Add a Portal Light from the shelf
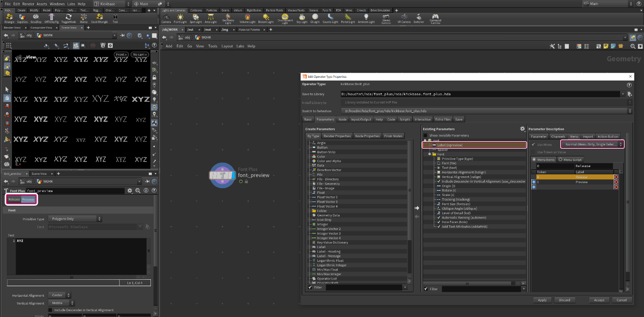The image size is (644, 317). 348,18
